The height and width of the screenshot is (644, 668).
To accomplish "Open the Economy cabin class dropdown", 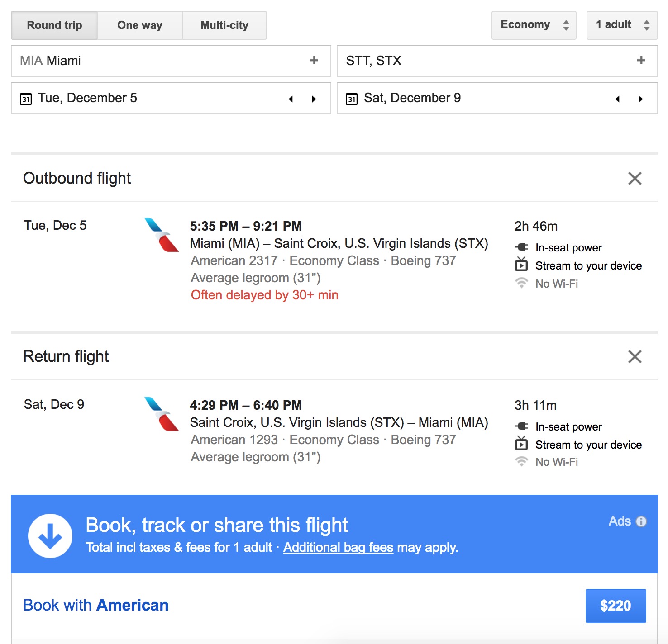I will (534, 25).
